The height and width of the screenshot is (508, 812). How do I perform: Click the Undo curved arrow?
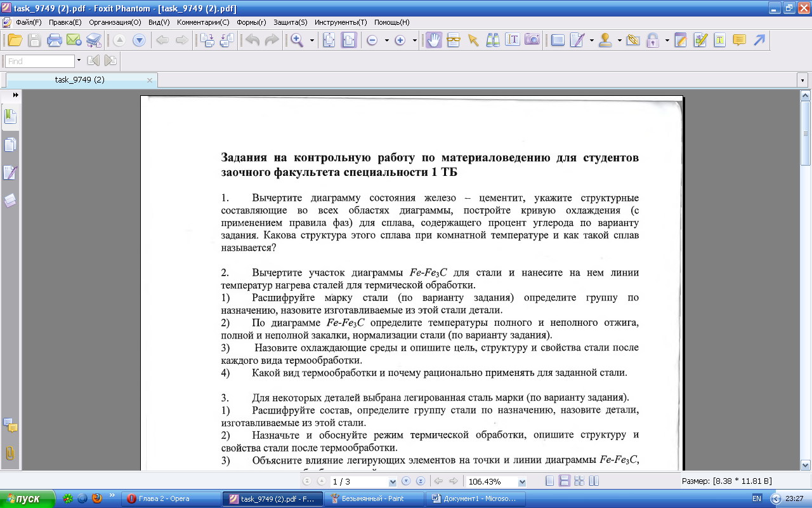coord(252,40)
